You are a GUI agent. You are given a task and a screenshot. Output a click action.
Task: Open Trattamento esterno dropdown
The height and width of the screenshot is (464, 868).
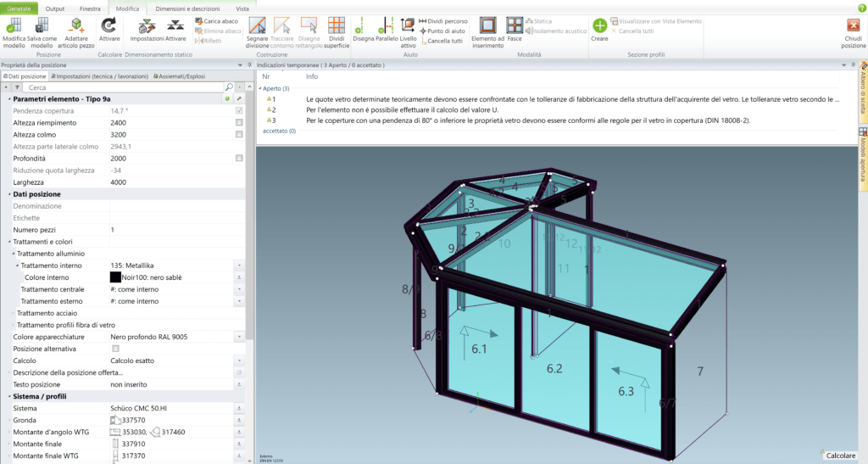(239, 301)
